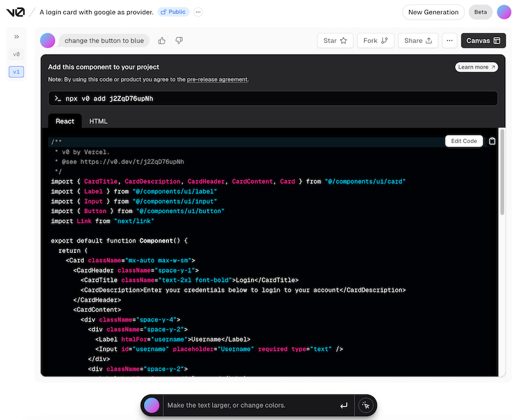Click the gradient avatar beside the prompt

point(48,40)
